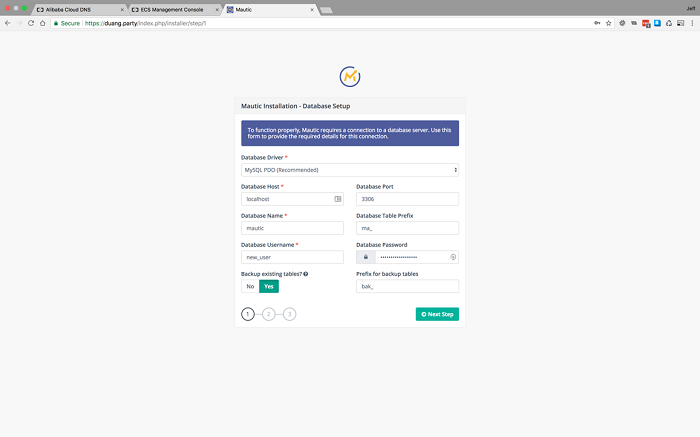Click the Database Port input field

[x=407, y=199]
